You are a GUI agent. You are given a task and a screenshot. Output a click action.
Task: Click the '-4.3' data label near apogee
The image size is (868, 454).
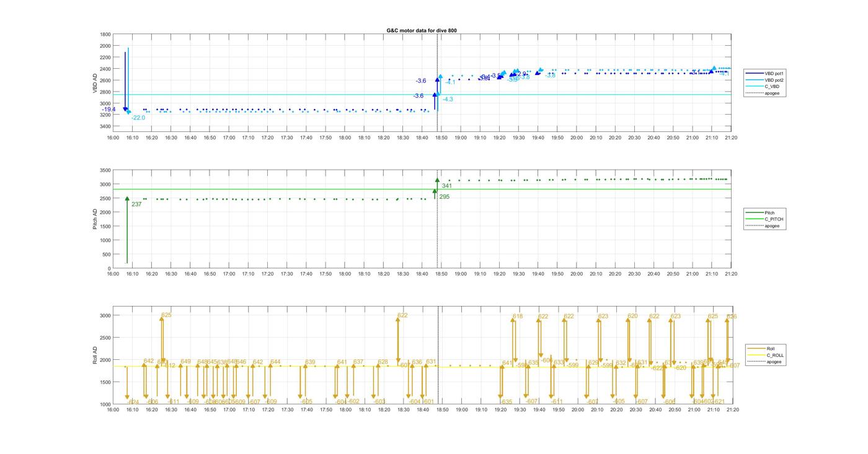(x=448, y=99)
